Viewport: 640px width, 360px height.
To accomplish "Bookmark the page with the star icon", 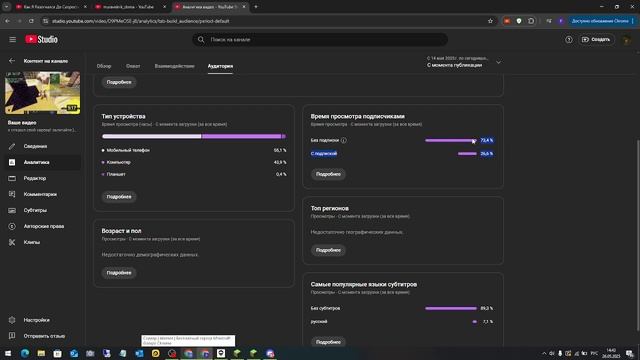I will (490, 21).
